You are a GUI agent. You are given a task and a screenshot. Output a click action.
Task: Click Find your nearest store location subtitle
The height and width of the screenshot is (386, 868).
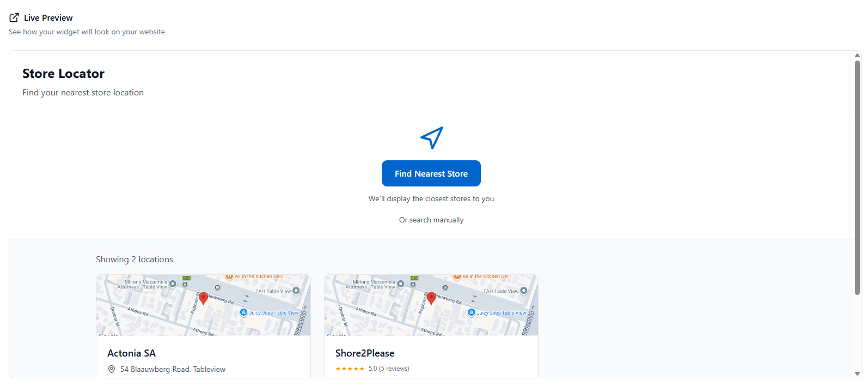83,93
